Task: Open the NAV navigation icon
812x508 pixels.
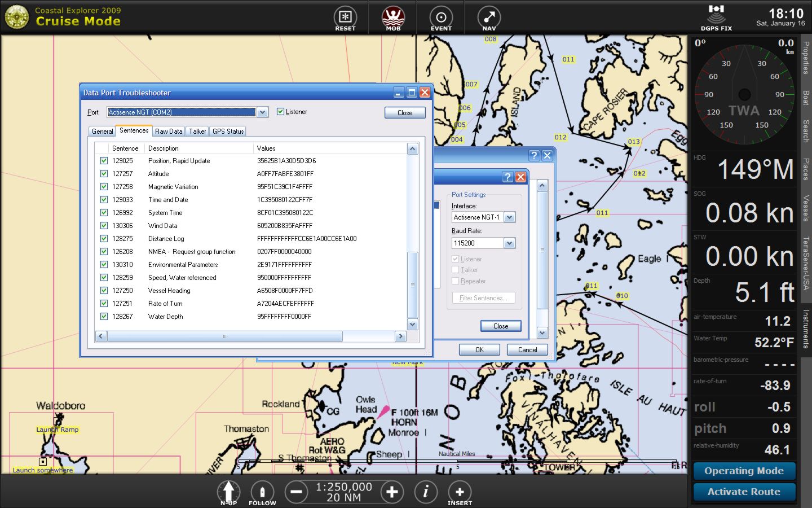Action: coord(489,18)
